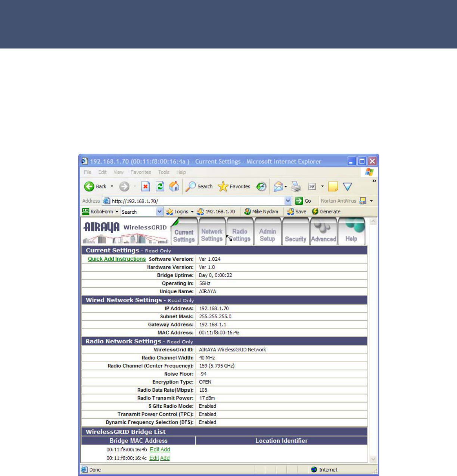Click the Search magnifier toolbar button

[199, 187]
